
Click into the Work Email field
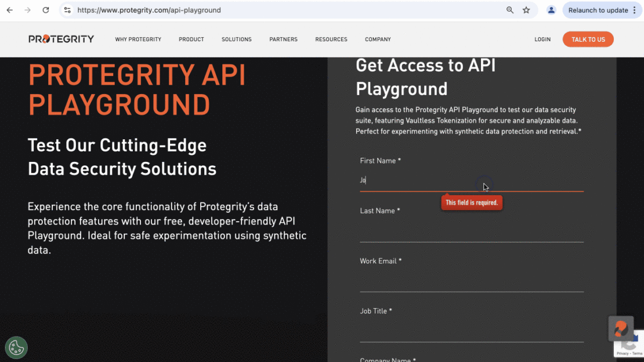tap(471, 282)
